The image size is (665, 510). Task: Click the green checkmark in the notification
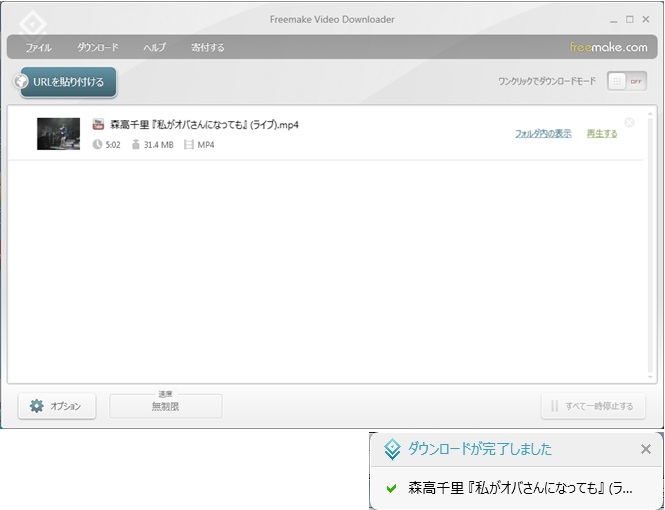pos(391,488)
